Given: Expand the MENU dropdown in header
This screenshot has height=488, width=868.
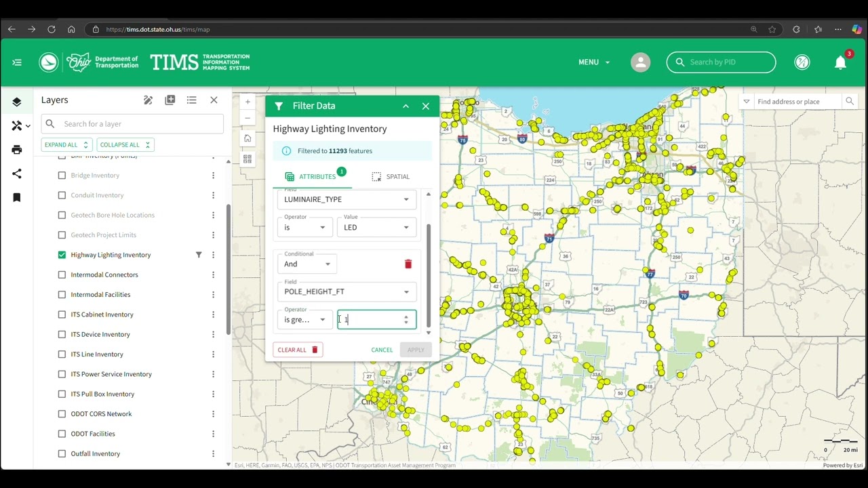Looking at the screenshot, I should pyautogui.click(x=594, y=62).
